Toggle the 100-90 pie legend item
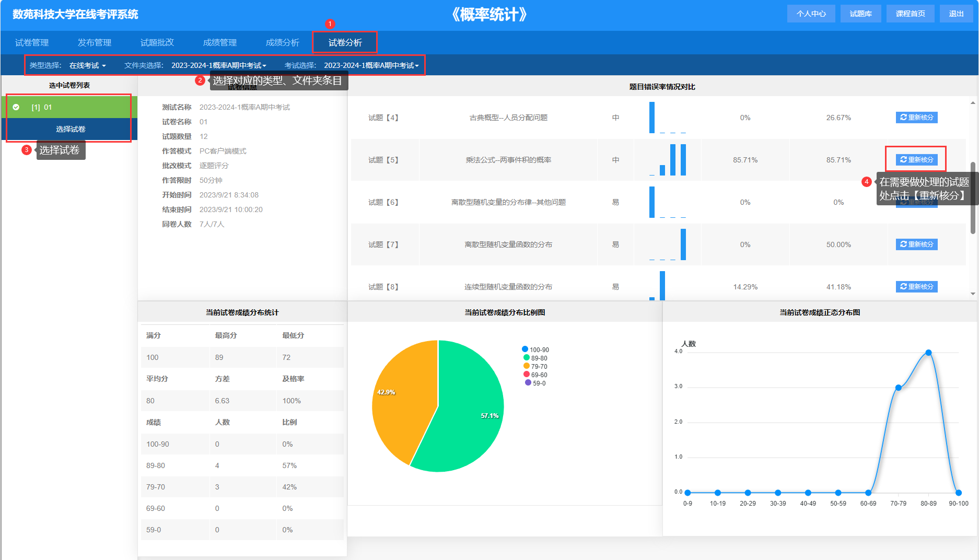Screen dimensions: 979x560 (535, 349)
